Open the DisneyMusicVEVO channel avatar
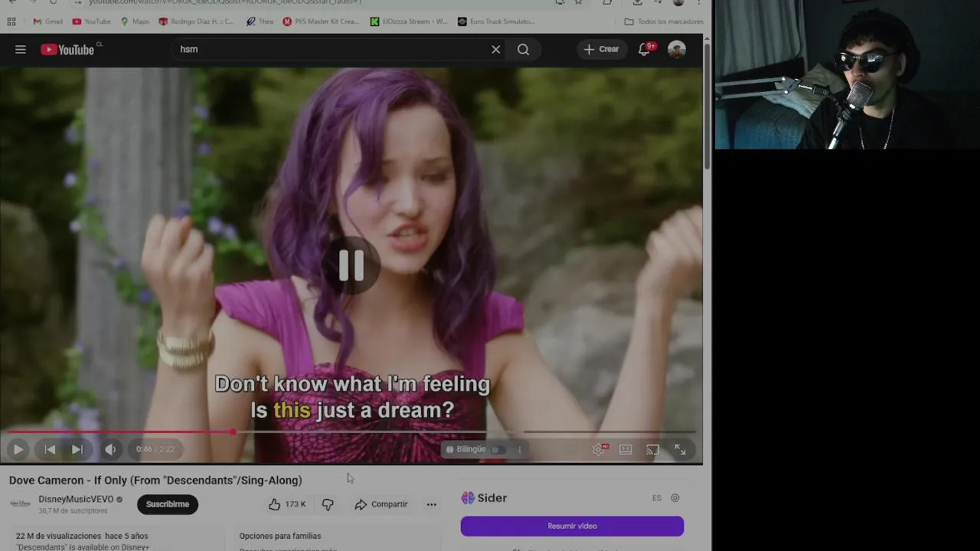This screenshot has height=551, width=980. [20, 504]
